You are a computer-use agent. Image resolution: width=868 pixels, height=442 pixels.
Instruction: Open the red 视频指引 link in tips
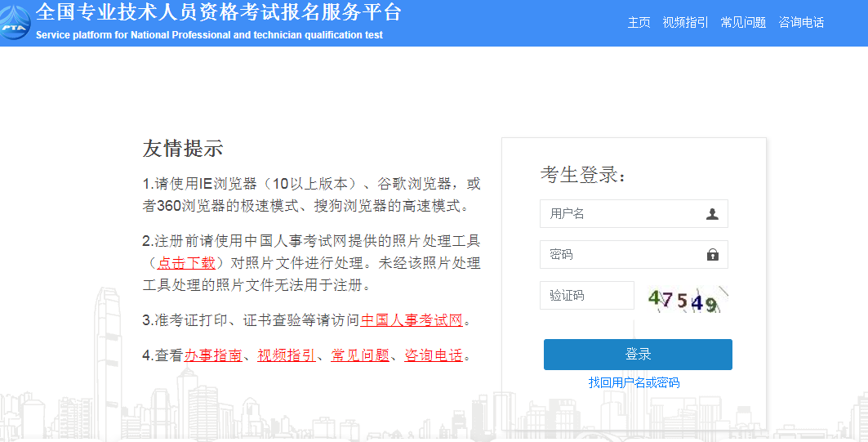point(287,355)
